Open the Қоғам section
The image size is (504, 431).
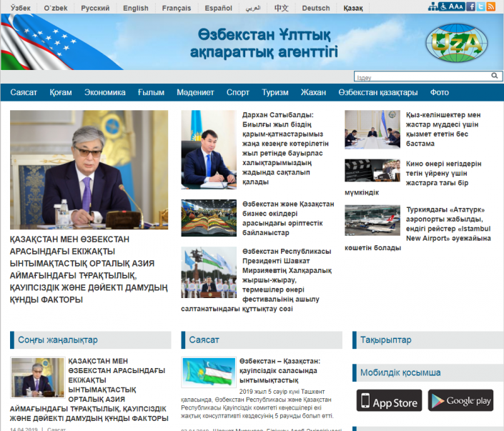61,93
